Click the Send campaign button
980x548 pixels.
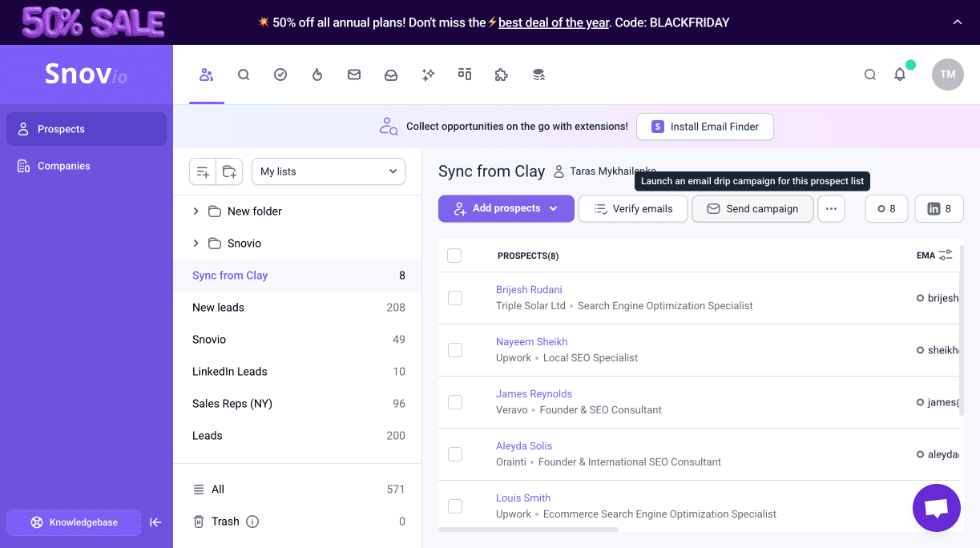(x=752, y=209)
